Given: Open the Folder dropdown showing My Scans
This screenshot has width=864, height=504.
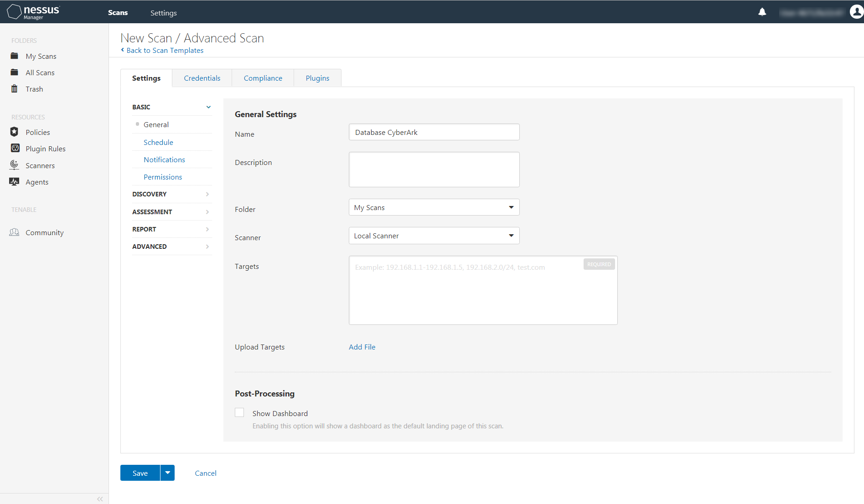Looking at the screenshot, I should pos(434,207).
